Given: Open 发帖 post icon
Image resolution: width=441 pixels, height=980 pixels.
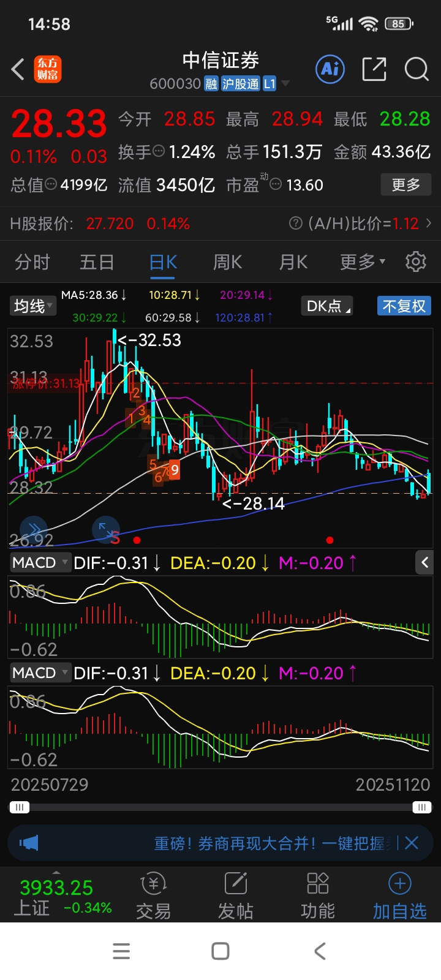Looking at the screenshot, I should (x=235, y=896).
